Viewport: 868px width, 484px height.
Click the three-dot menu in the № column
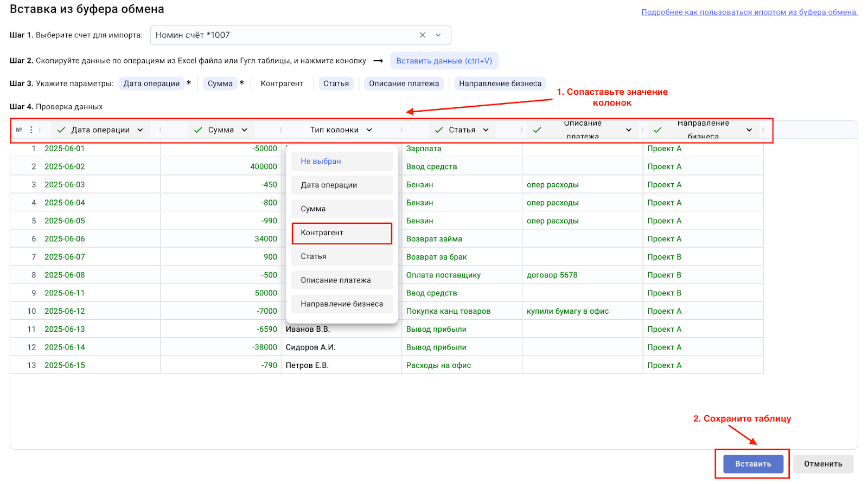coord(31,130)
